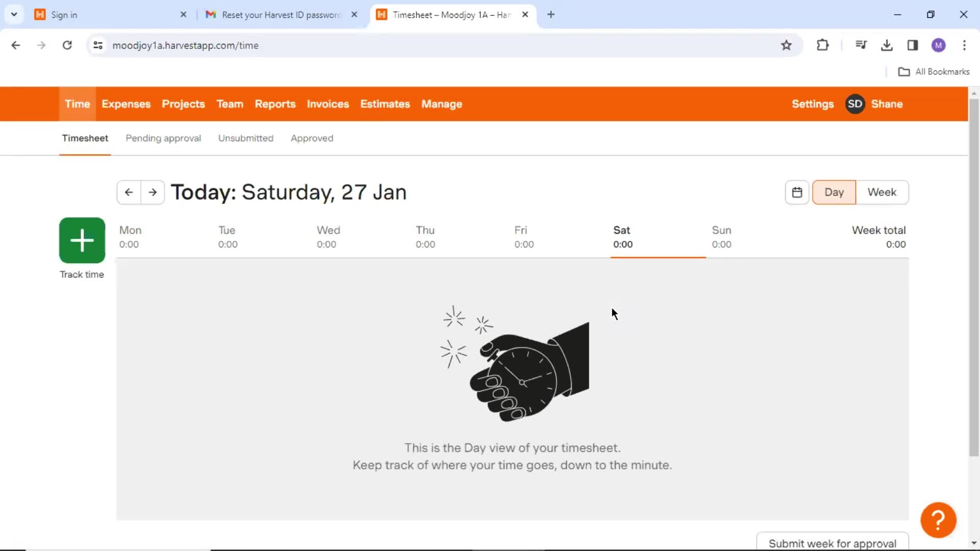Select the Pending approval tab

click(x=163, y=138)
